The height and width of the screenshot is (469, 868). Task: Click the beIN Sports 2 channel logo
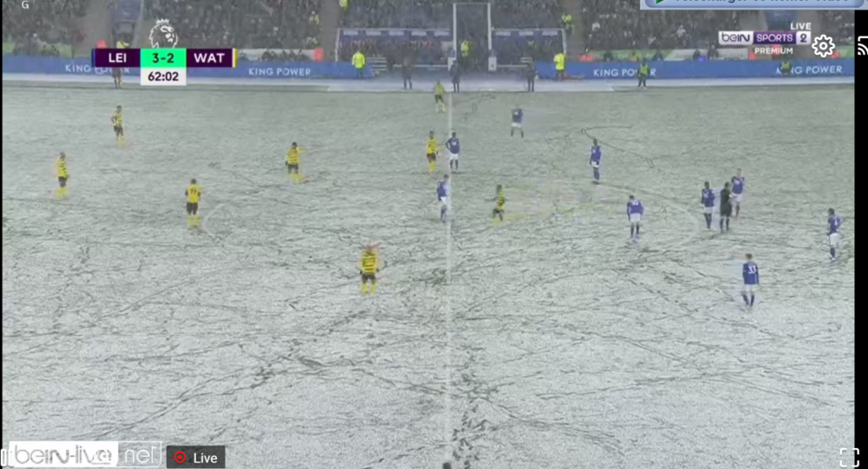[x=765, y=37]
